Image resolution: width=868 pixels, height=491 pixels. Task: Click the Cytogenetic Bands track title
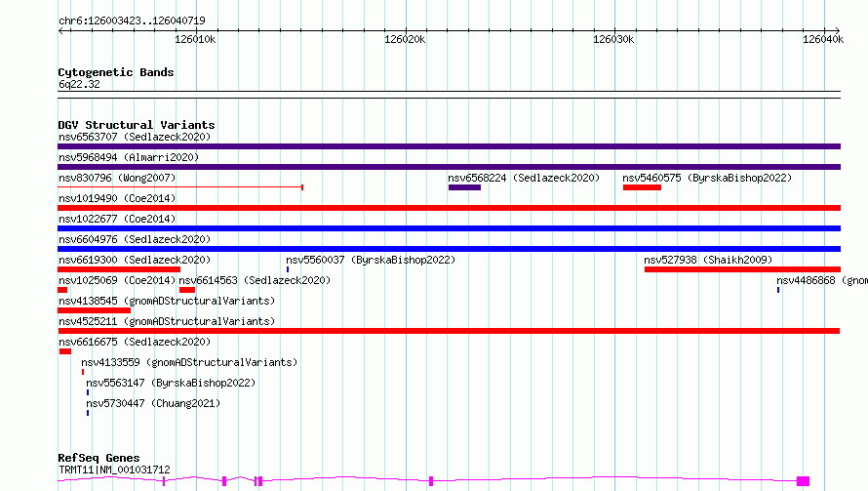coord(116,72)
